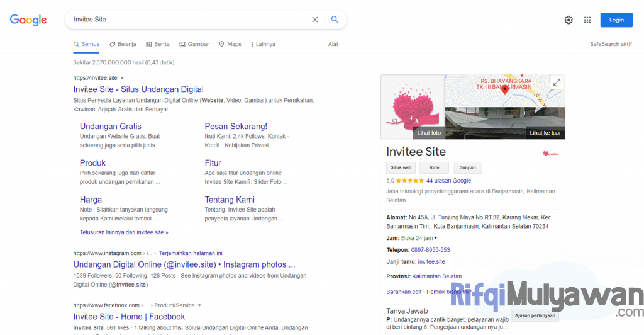Click SafeSearch aktif label

point(611,44)
